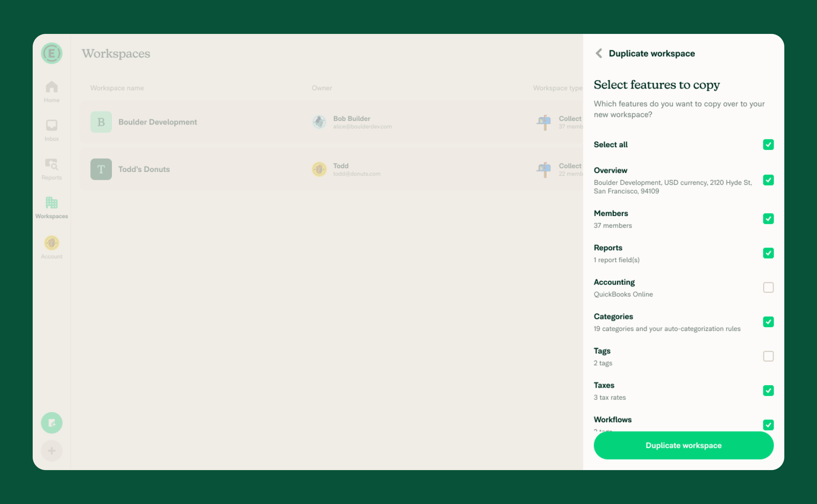
Task: Disable the Taxes checkbox
Action: (768, 391)
